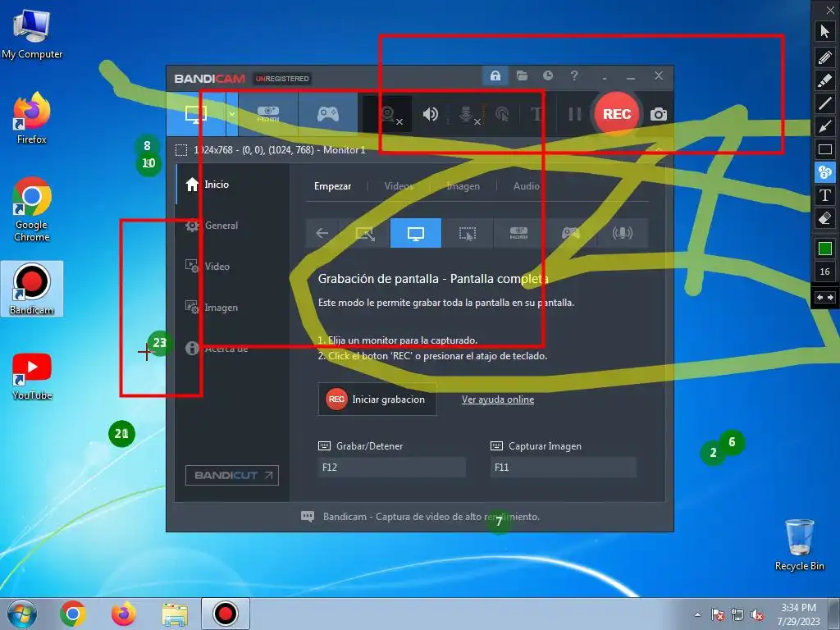
Task: Open the help question mark icon
Action: point(574,75)
